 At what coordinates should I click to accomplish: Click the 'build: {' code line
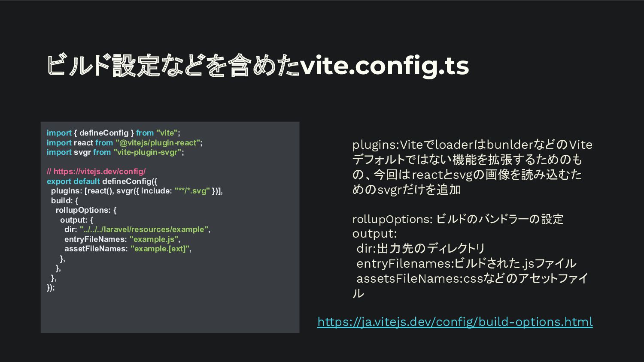click(x=65, y=201)
